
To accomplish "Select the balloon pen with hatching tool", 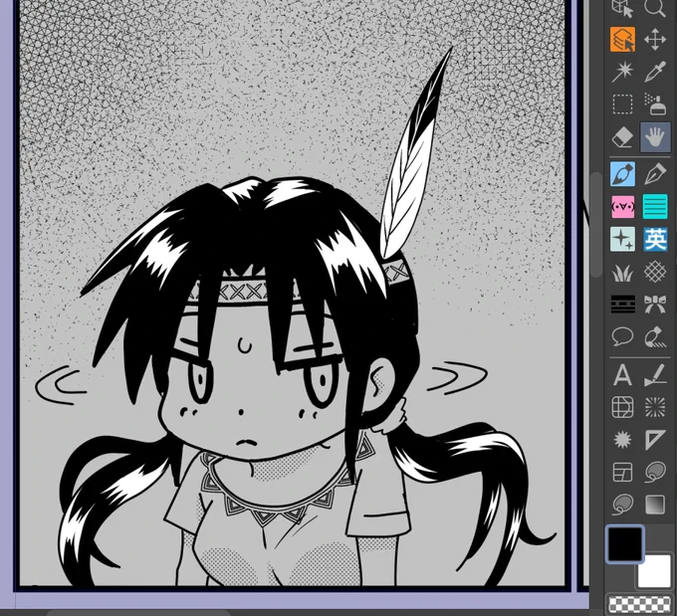I will pos(655,336).
